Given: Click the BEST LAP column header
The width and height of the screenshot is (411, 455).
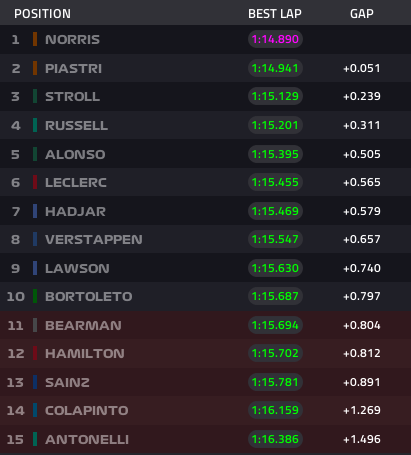Looking at the screenshot, I should pos(275,14).
